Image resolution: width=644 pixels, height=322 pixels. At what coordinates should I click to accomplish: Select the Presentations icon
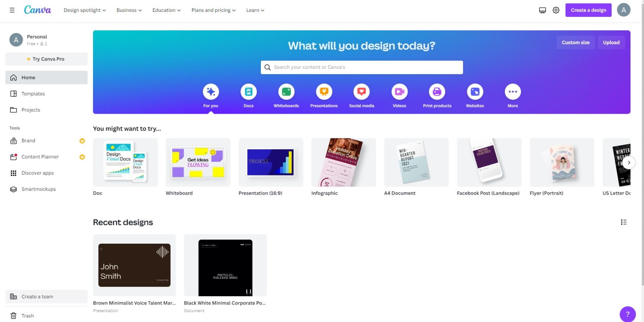coord(323,91)
